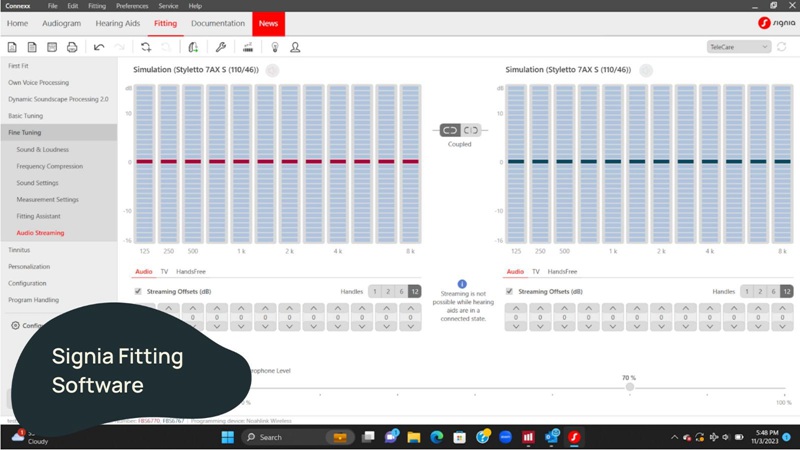
Task: Select Frequency Compression in the sidebar
Action: click(x=49, y=166)
